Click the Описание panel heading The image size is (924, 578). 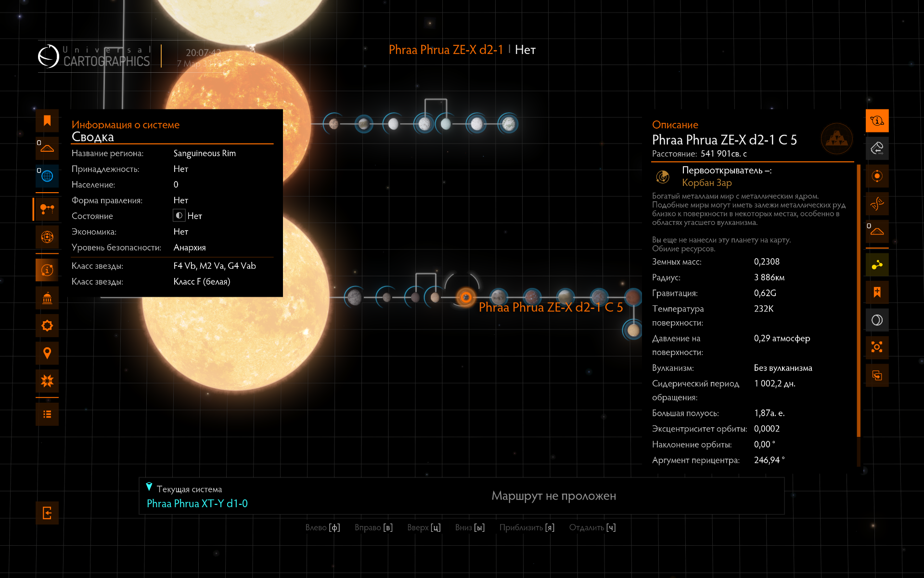click(x=675, y=125)
